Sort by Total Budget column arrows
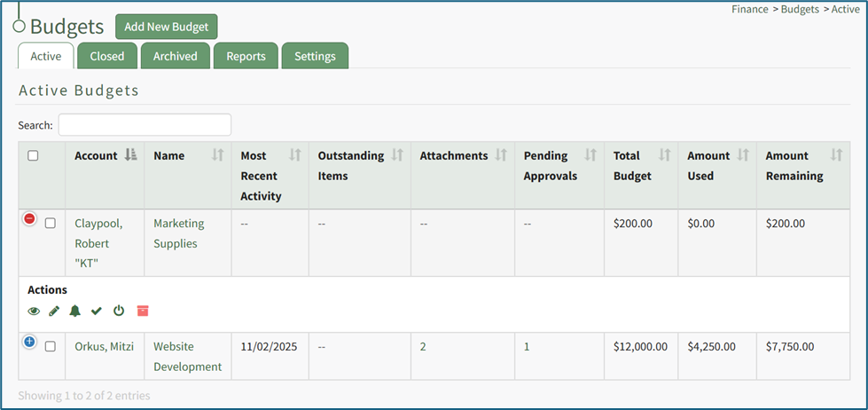Screen dimensions: 868x410 point(665,155)
